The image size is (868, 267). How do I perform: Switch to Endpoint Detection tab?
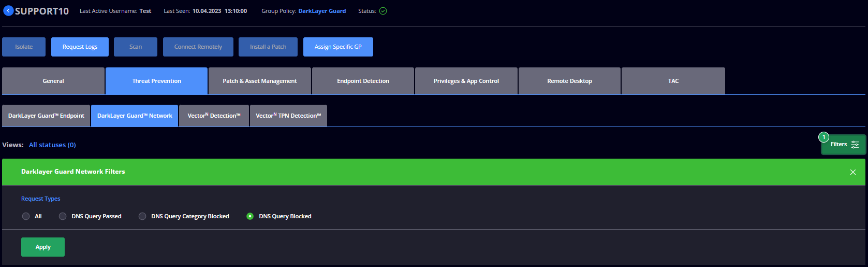tap(363, 81)
